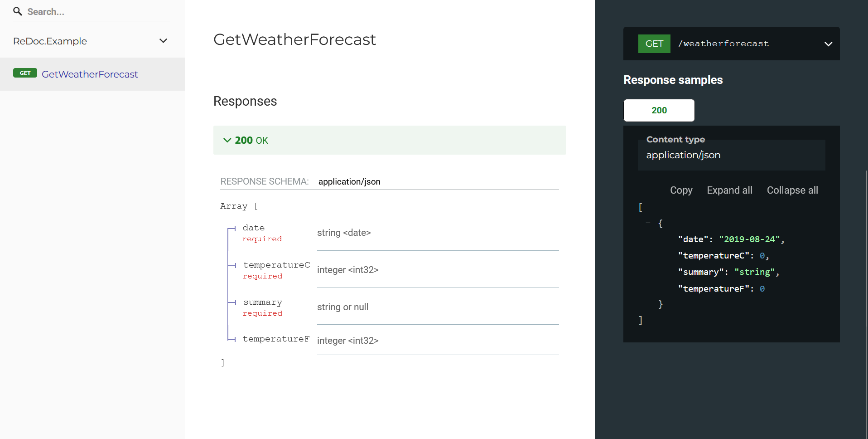Select the GetWeatherForecast sidebar entry

point(90,74)
